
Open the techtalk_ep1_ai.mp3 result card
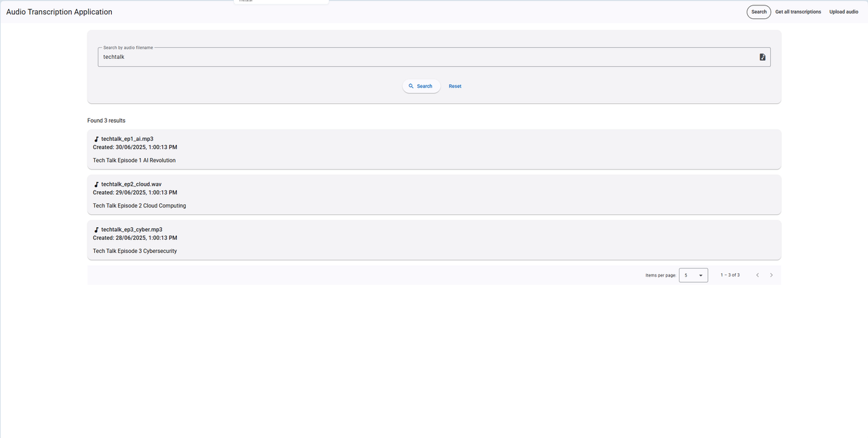434,149
